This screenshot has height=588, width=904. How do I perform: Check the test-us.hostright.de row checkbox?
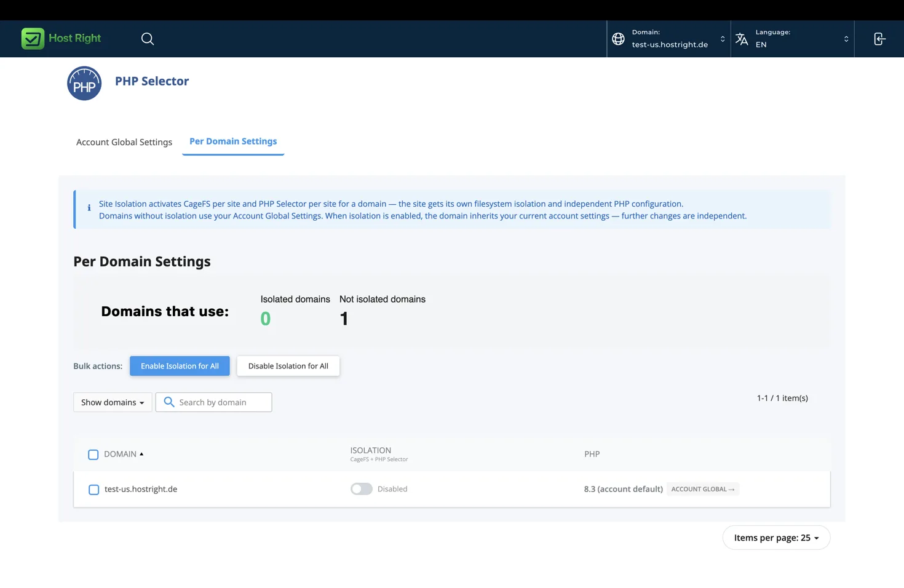pyautogui.click(x=93, y=490)
